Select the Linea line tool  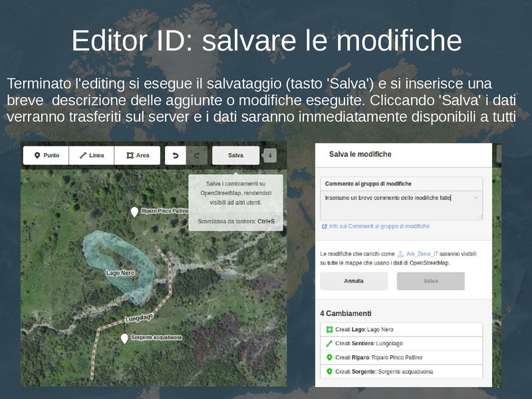[x=91, y=156]
